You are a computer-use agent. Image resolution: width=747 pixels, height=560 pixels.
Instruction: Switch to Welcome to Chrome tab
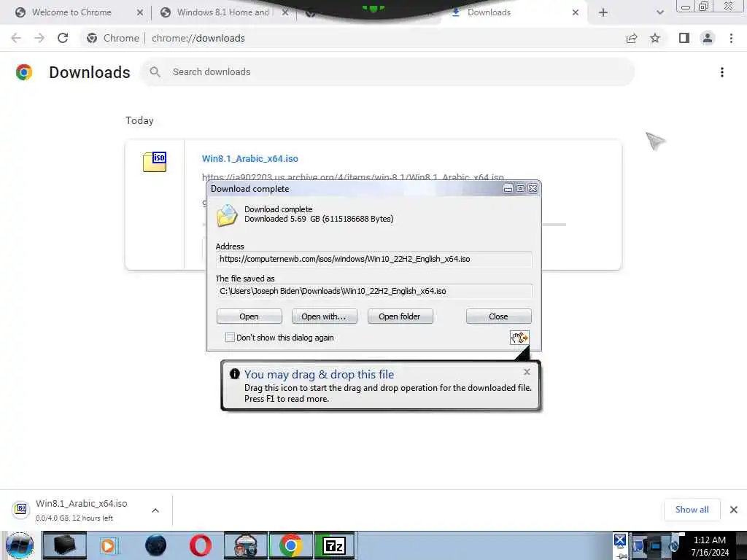(x=71, y=12)
